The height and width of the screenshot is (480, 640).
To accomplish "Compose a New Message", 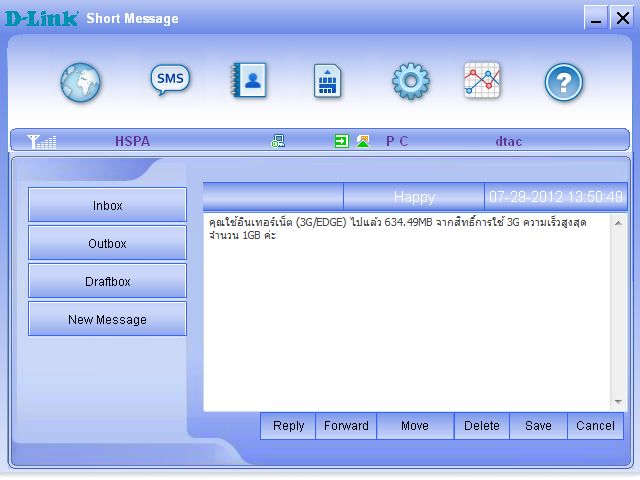I will (107, 319).
